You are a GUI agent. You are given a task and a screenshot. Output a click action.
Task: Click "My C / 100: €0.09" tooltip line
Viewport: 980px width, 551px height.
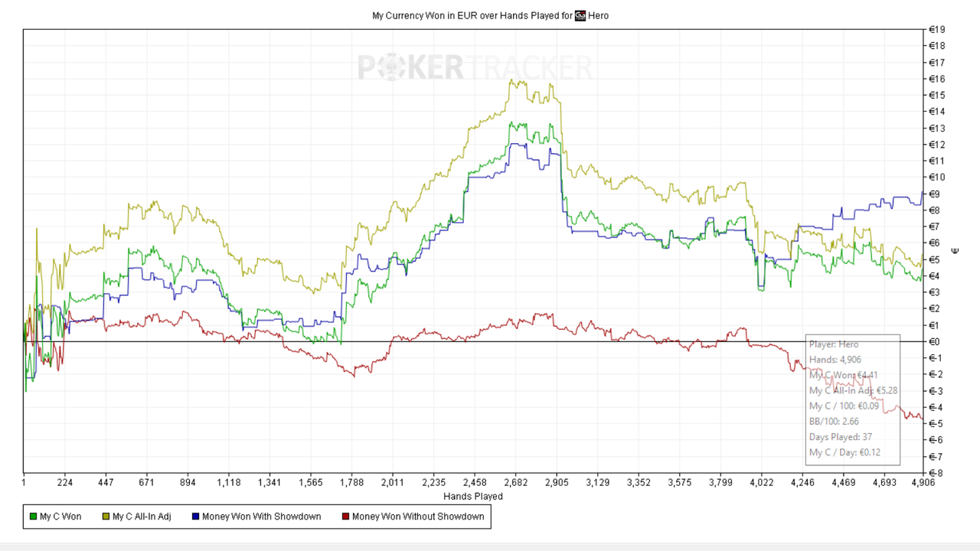tap(843, 406)
